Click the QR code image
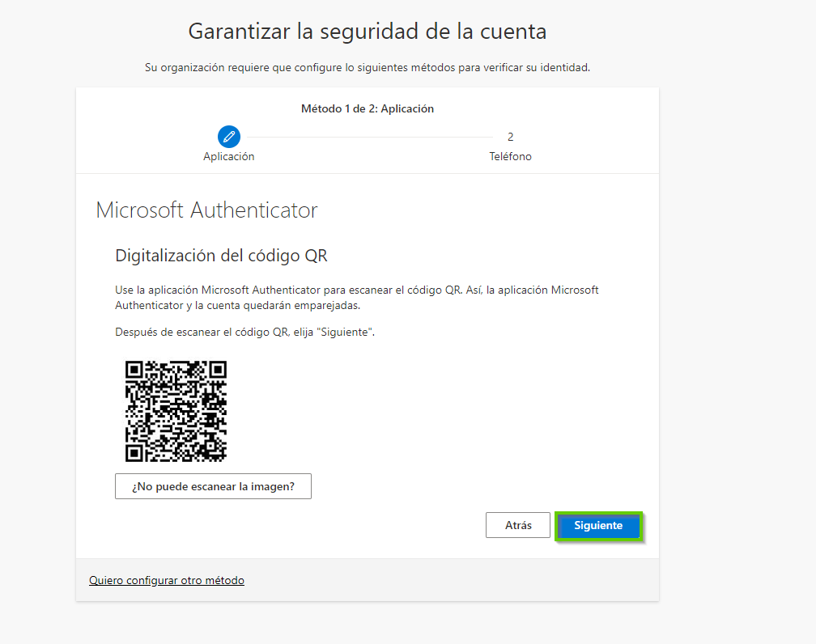816x644 pixels. pyautogui.click(x=176, y=411)
